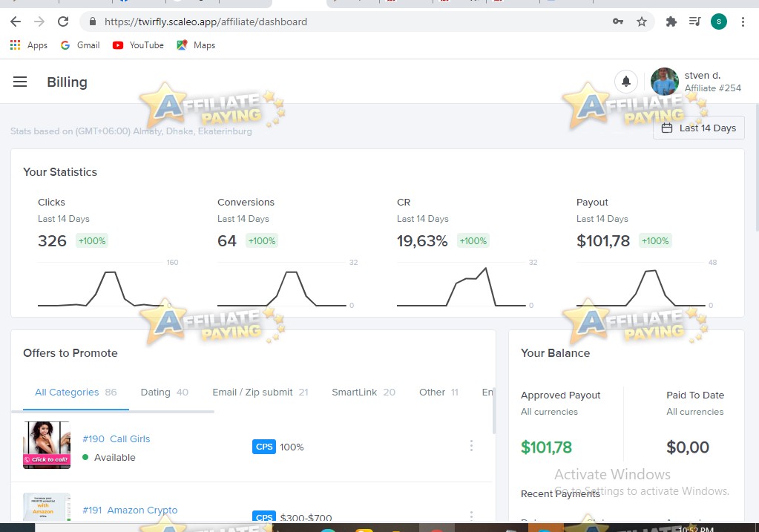The image size is (759, 532).
Task: Click Paid To Date amount $0,00
Action: 687,447
